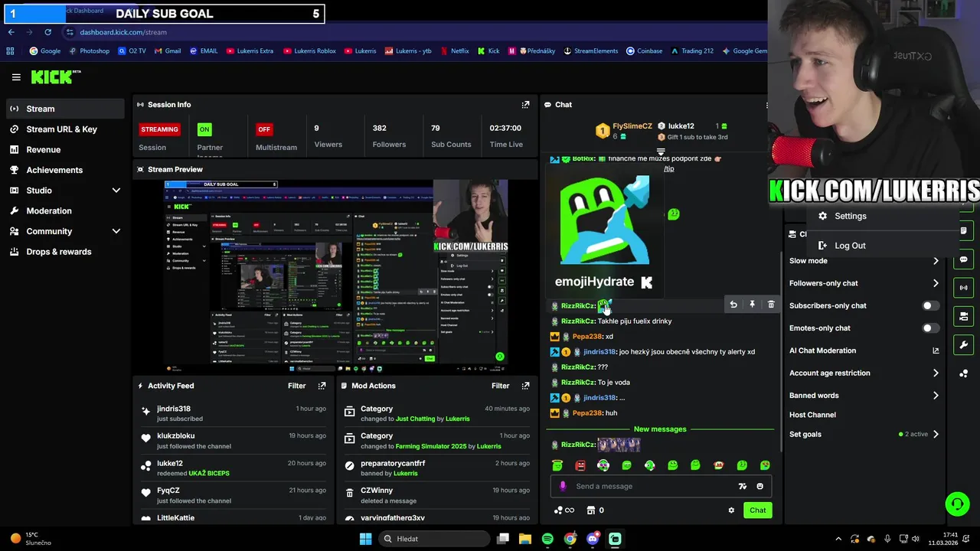Open chat settings gear beside Chat button
The height and width of the screenshot is (551, 980).
click(x=731, y=510)
